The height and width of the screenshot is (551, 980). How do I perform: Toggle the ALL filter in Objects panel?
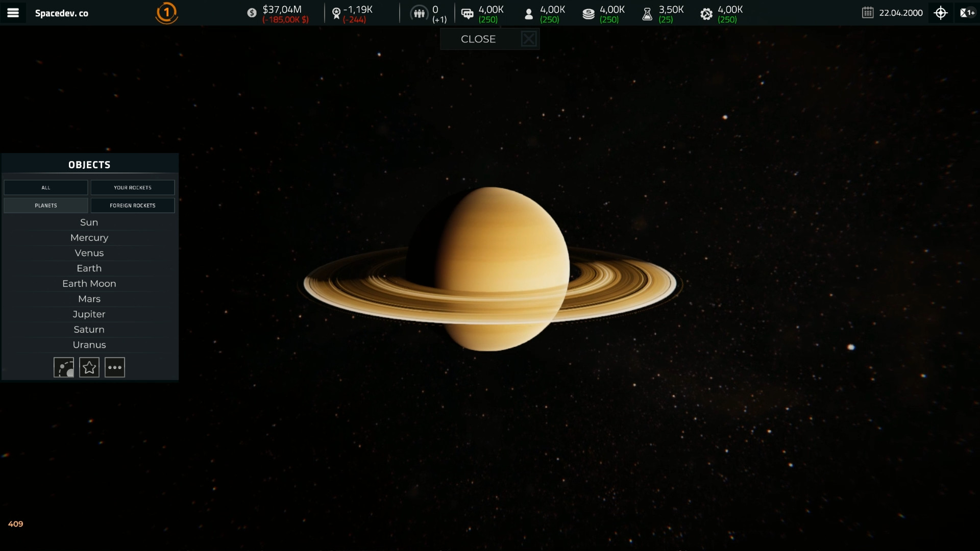coord(45,187)
